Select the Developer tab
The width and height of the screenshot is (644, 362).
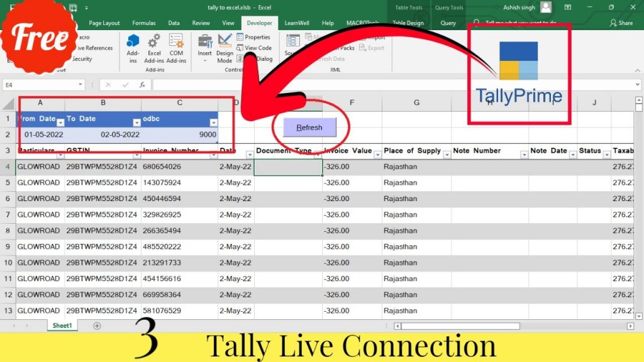[260, 23]
